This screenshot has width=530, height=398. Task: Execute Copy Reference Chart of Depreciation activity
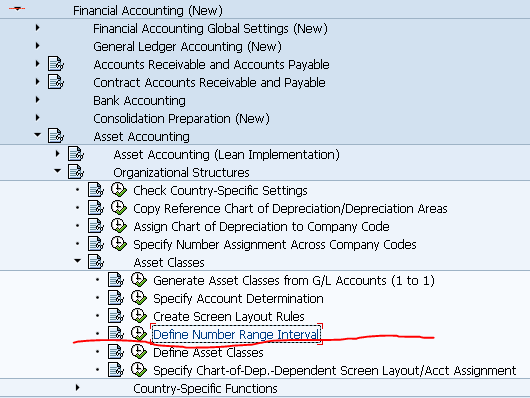[x=119, y=208]
